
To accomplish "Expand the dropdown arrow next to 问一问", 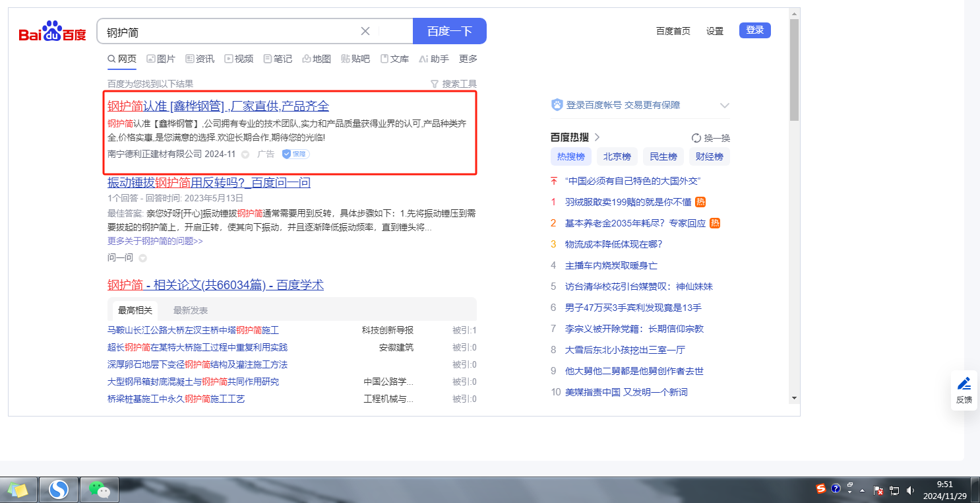I will pos(142,258).
